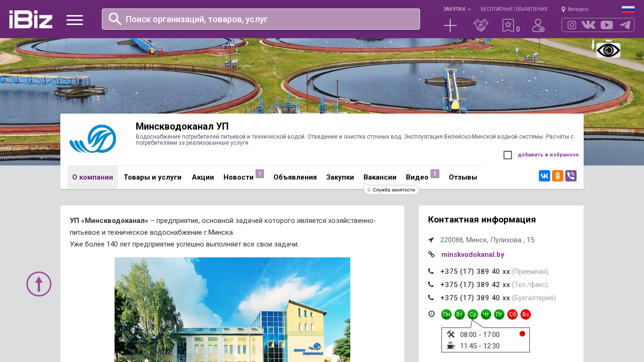Screen dimensions: 644x362
Task: Click the search organizations input field
Action: pyautogui.click(x=261, y=19)
